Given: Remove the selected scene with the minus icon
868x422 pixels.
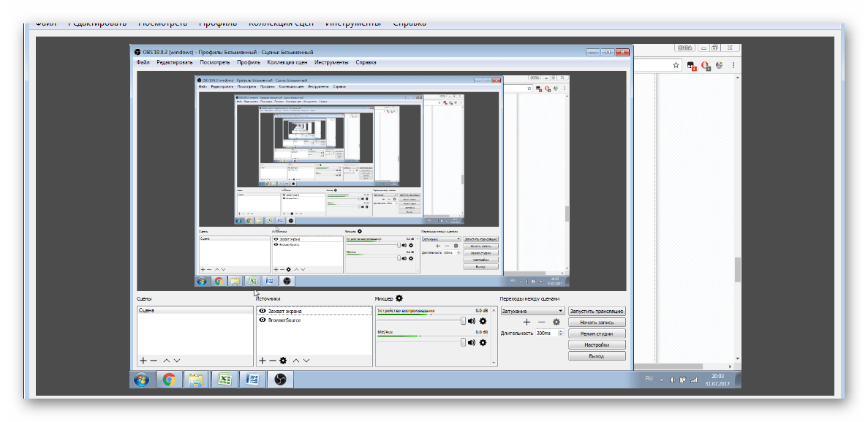Looking at the screenshot, I should point(153,361).
